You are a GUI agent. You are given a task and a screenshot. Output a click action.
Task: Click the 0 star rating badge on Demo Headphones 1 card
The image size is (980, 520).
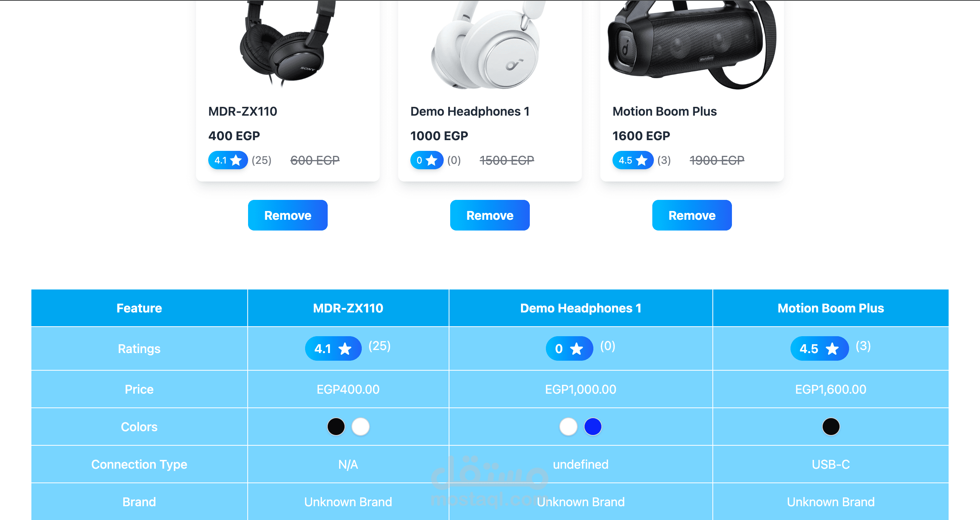pyautogui.click(x=427, y=160)
